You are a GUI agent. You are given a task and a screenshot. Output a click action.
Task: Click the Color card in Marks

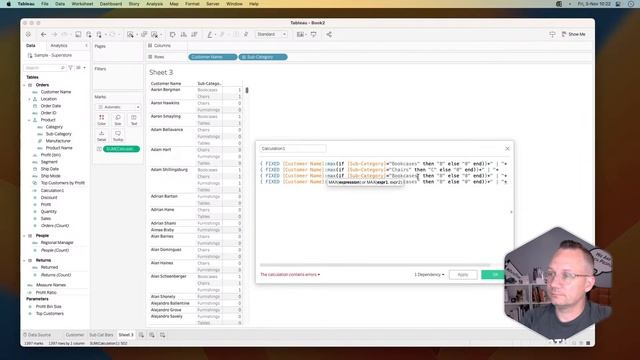click(x=102, y=120)
